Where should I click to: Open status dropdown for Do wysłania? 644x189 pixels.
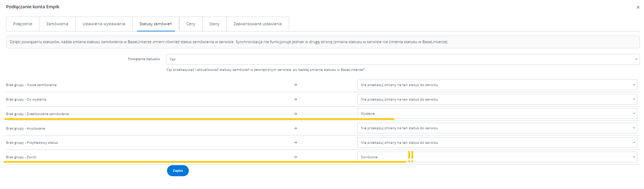coord(497,99)
